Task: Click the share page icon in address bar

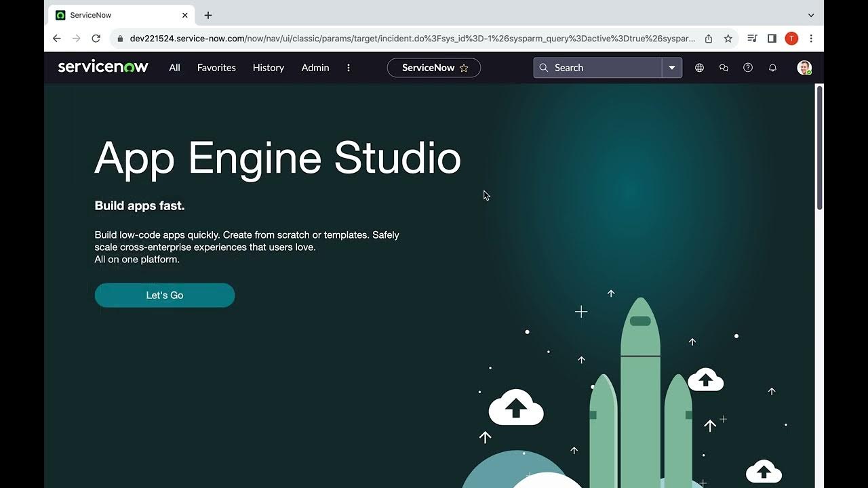Action: tap(709, 39)
